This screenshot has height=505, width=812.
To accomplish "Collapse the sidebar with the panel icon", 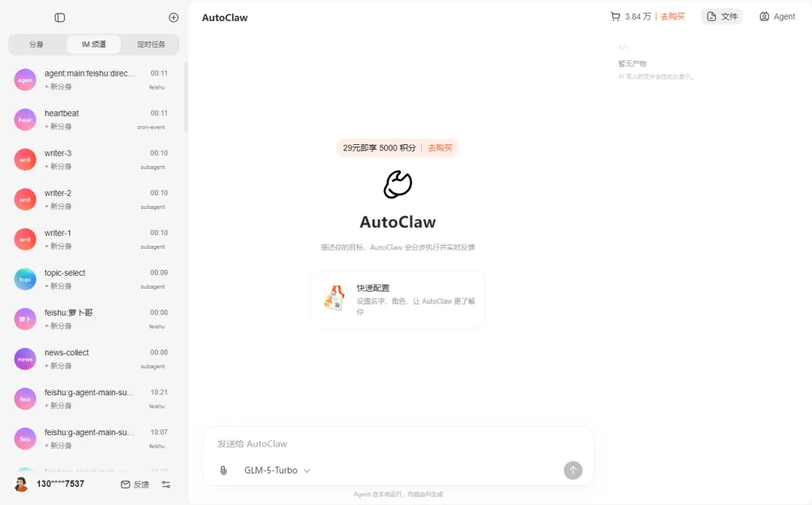I will tap(59, 17).
